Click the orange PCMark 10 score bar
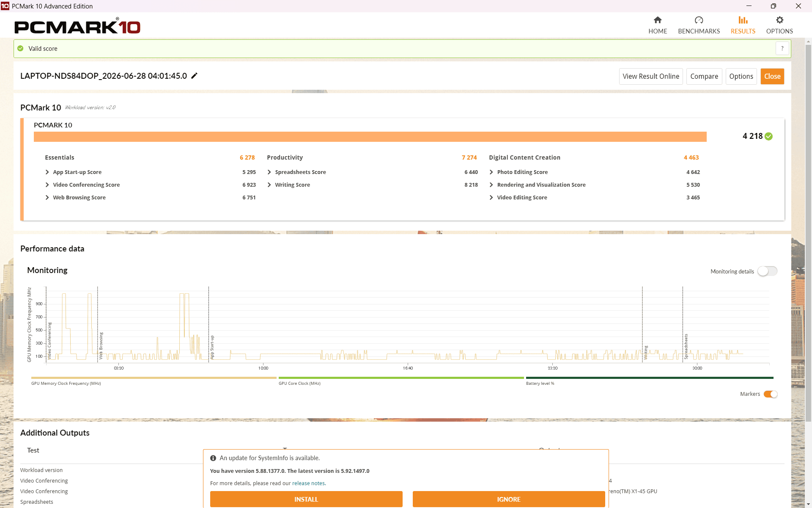This screenshot has width=812, height=508. (370, 137)
